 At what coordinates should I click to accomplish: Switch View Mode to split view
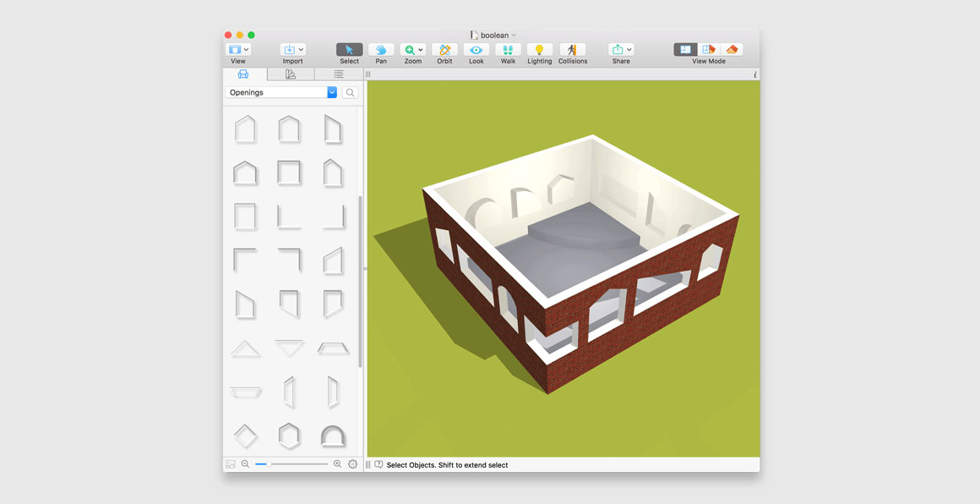[709, 50]
